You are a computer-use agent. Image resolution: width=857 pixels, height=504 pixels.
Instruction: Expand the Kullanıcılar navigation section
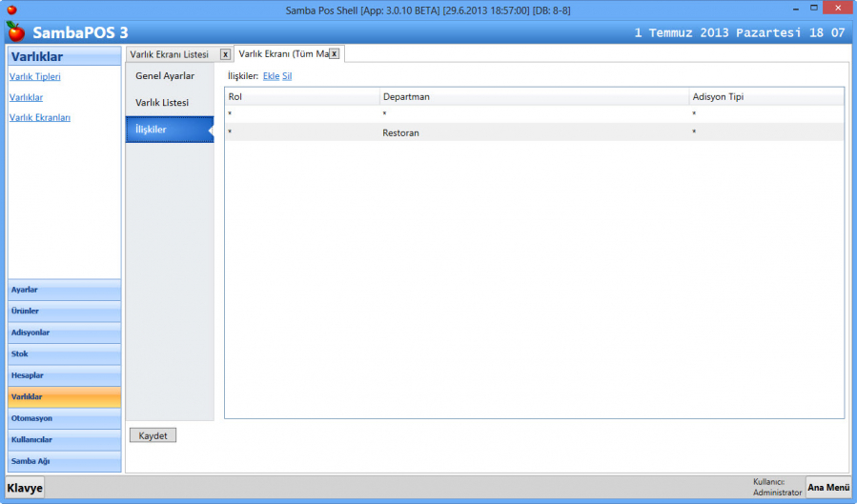[64, 440]
